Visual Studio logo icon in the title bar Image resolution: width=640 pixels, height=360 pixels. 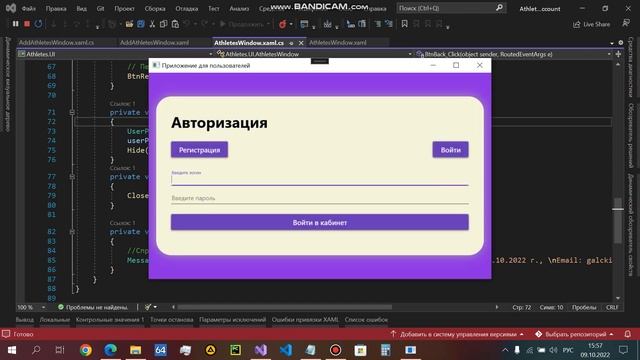pos(11,8)
